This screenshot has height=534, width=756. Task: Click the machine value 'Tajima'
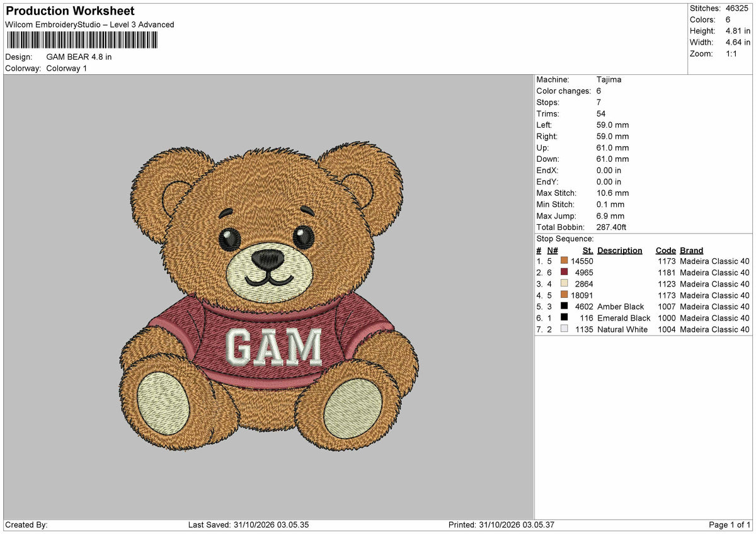(609, 79)
